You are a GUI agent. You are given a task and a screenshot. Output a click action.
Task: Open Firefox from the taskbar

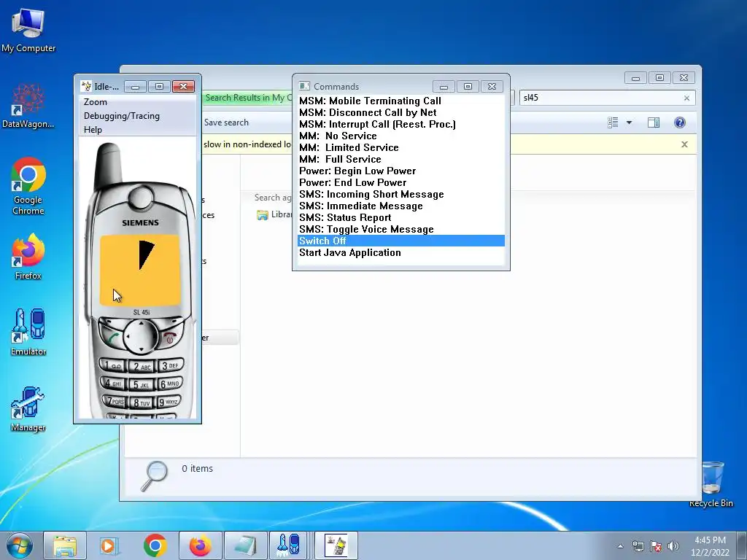pos(200,545)
